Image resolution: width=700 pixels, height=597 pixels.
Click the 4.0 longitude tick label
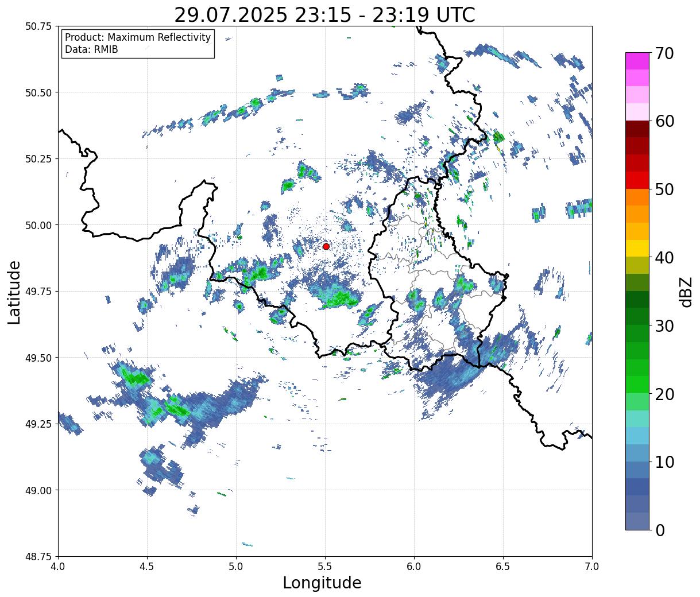tap(58, 567)
